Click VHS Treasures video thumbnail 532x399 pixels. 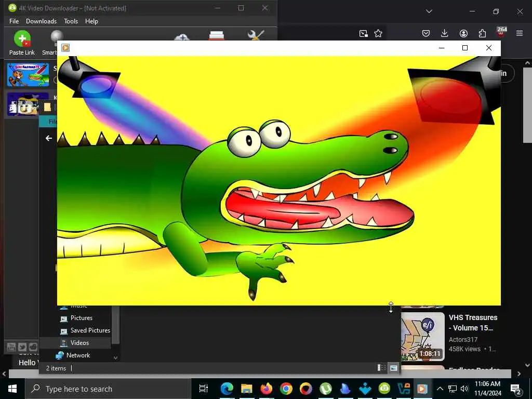[423, 336]
